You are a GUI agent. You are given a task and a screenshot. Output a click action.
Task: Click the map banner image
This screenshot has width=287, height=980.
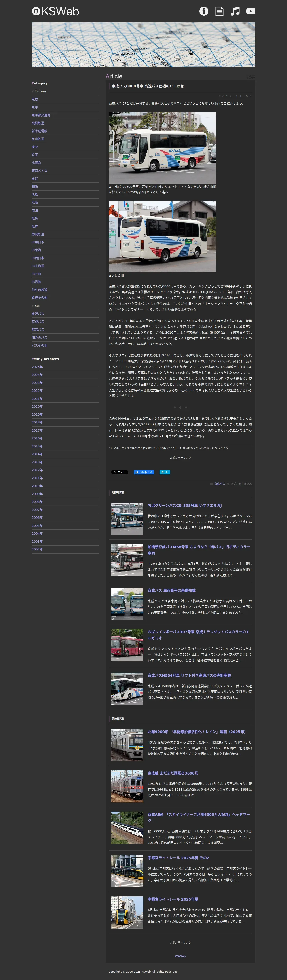(x=143, y=44)
